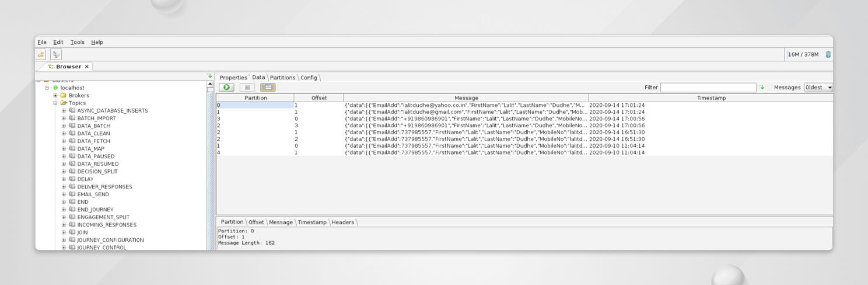Click the DATA_PAUSED topic icon

(72, 156)
